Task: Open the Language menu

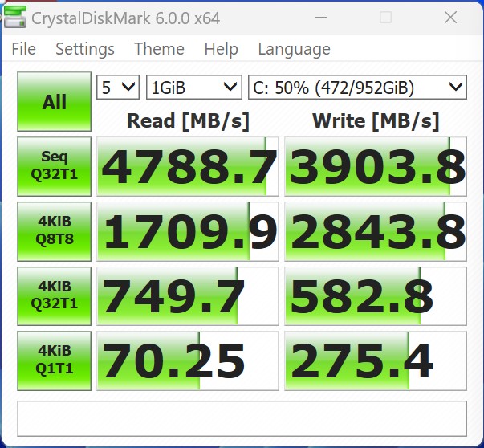Action: tap(294, 49)
